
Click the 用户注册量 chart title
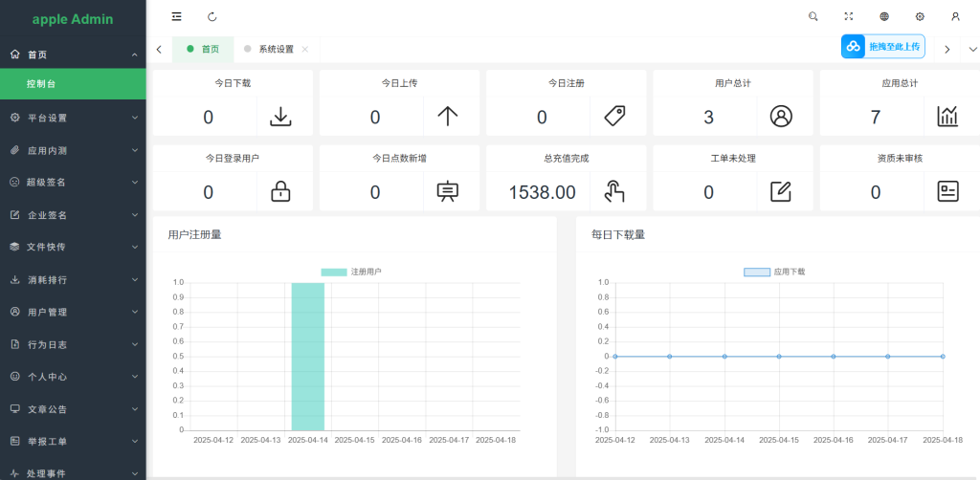point(194,234)
